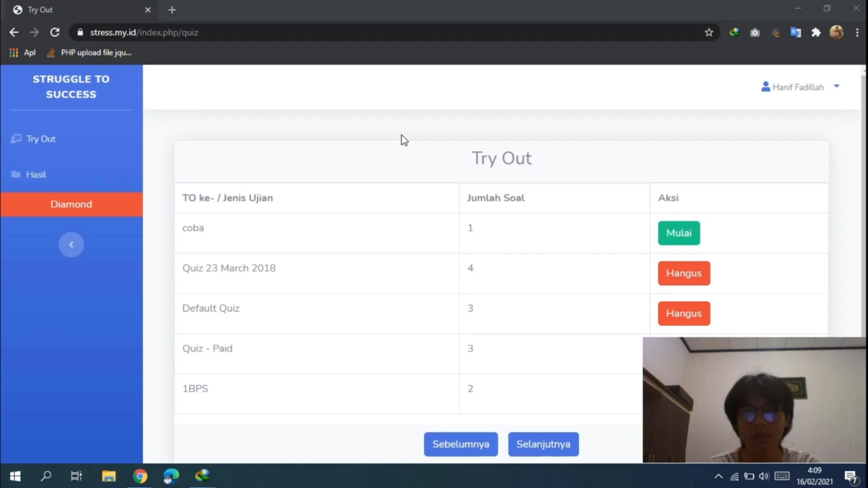
Task: Open the Apl apps bookmark
Action: [x=22, y=53]
